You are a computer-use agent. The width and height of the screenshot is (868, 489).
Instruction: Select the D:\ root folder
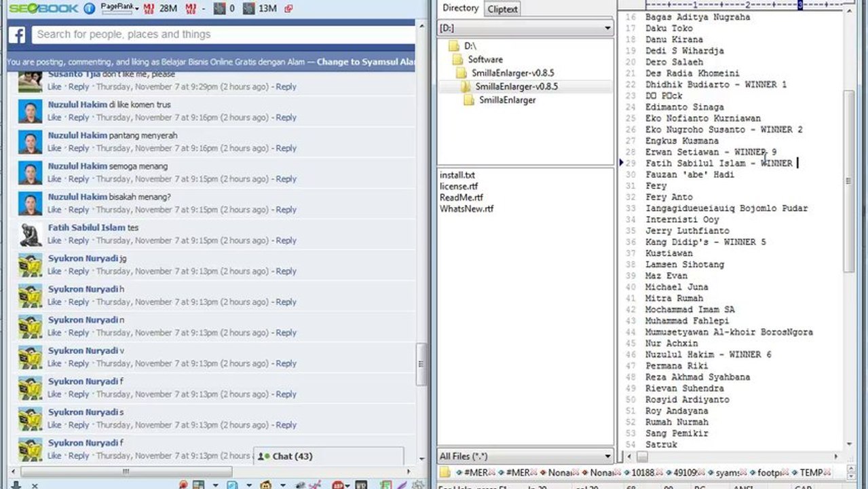pyautogui.click(x=470, y=46)
